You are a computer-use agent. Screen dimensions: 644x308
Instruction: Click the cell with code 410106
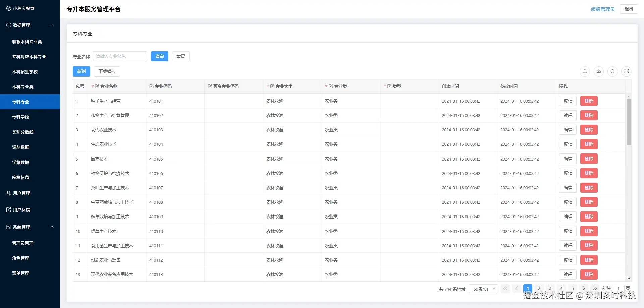tap(175, 173)
